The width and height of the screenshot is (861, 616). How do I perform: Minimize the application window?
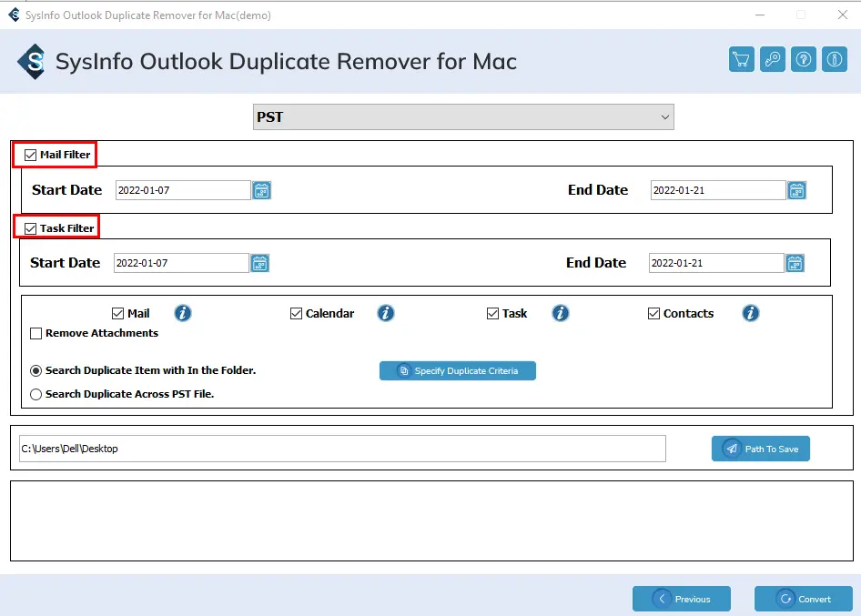point(760,15)
